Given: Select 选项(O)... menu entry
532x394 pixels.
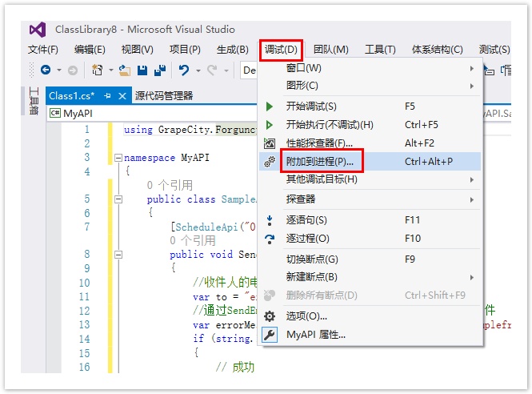Looking at the screenshot, I should pyautogui.click(x=370, y=316).
